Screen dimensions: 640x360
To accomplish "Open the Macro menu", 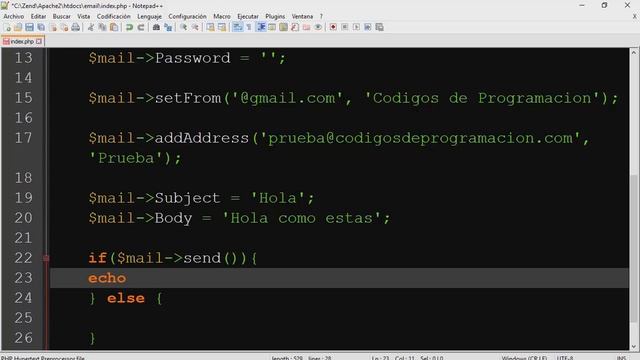I will [222, 16].
